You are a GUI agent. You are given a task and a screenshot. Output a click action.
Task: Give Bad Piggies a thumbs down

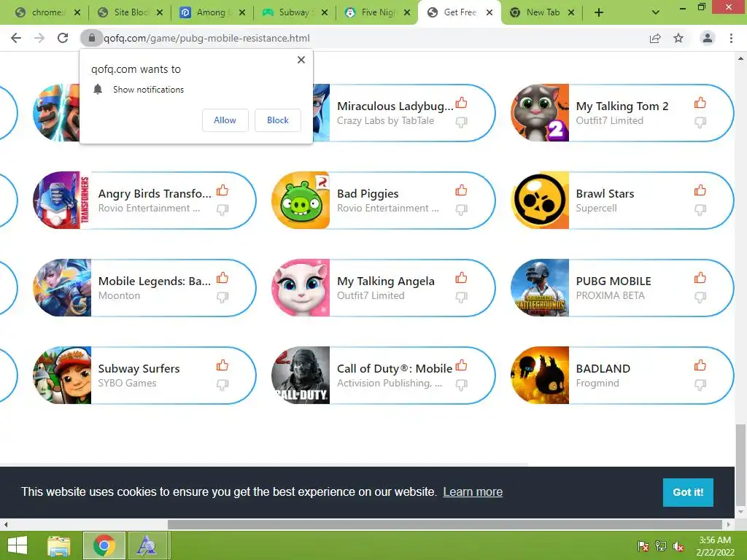click(x=461, y=210)
